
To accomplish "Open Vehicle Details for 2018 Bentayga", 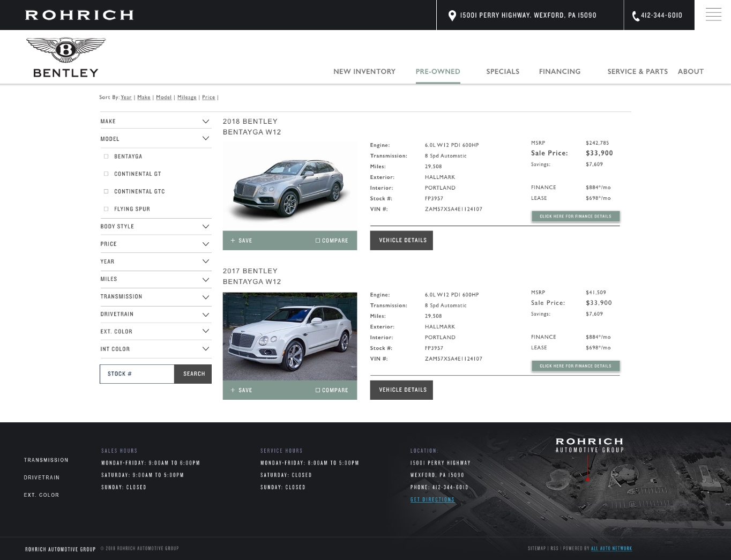I will click(401, 240).
